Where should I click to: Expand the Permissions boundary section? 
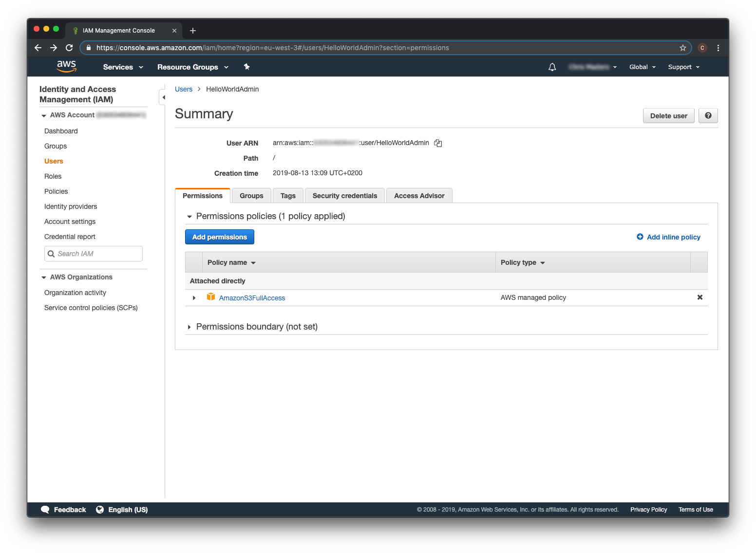coord(189,327)
